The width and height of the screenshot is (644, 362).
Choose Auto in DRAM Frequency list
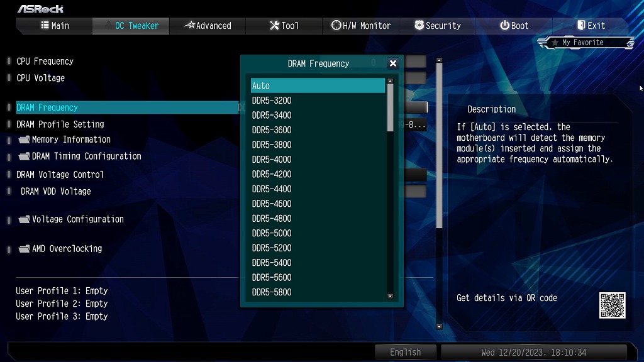[x=318, y=85]
